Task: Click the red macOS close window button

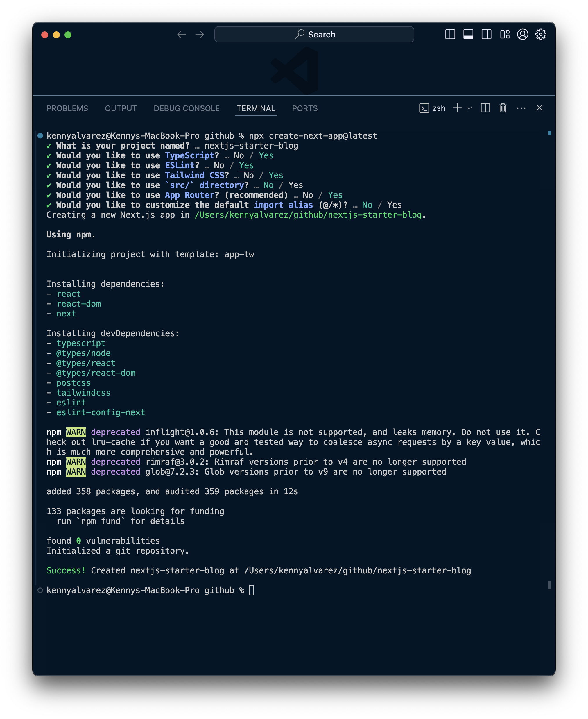Action: 45,35
